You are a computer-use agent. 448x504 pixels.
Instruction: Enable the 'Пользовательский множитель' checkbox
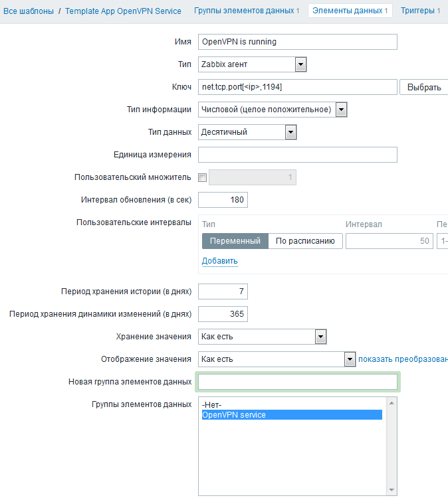click(x=203, y=177)
